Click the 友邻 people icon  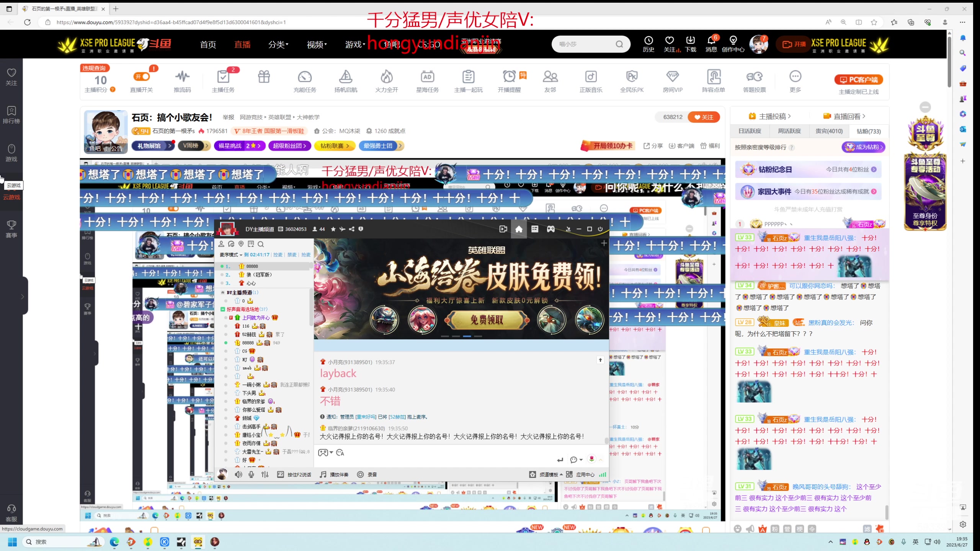coord(550,77)
